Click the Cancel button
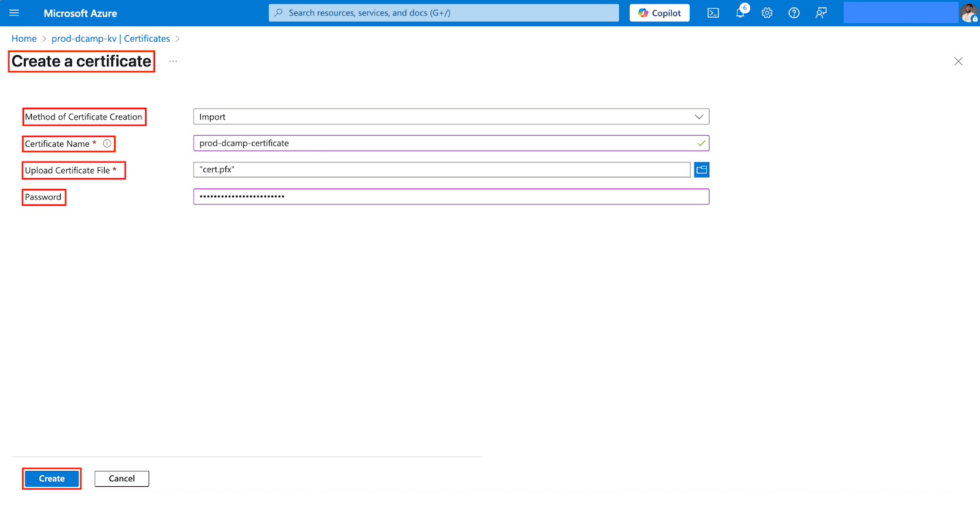Screen dimensions: 980x510 coord(122,479)
